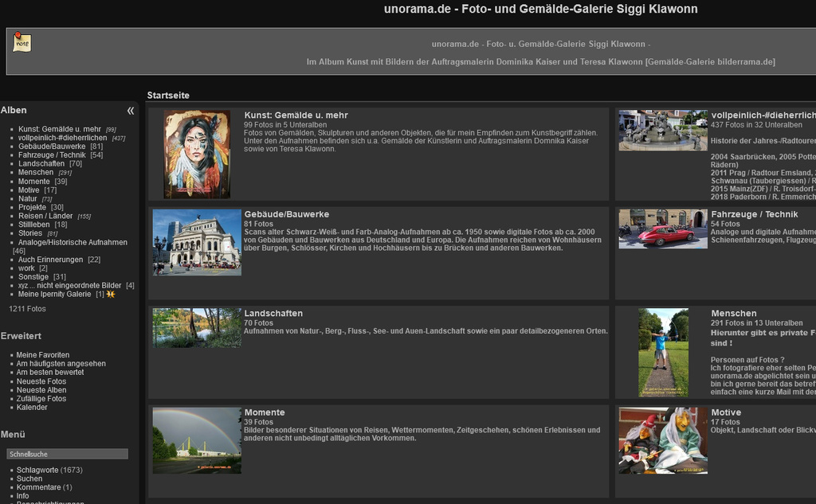Open the Momente rainbow thumbnail
816x504 pixels.
(x=197, y=440)
